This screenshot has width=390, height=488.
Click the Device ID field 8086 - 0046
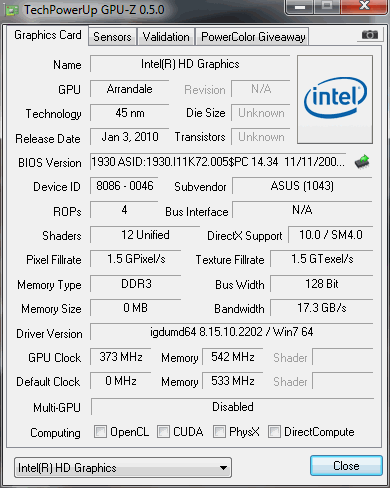(x=124, y=186)
